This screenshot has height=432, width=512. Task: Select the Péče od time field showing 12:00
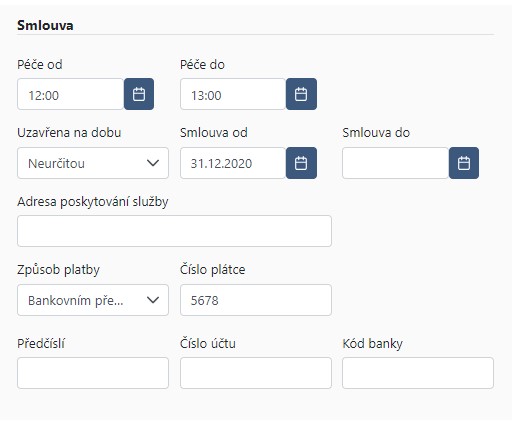pyautogui.click(x=71, y=94)
